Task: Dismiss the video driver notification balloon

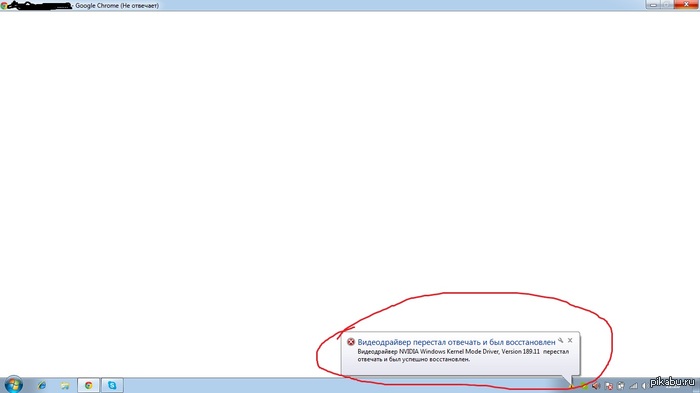Action: click(x=570, y=340)
